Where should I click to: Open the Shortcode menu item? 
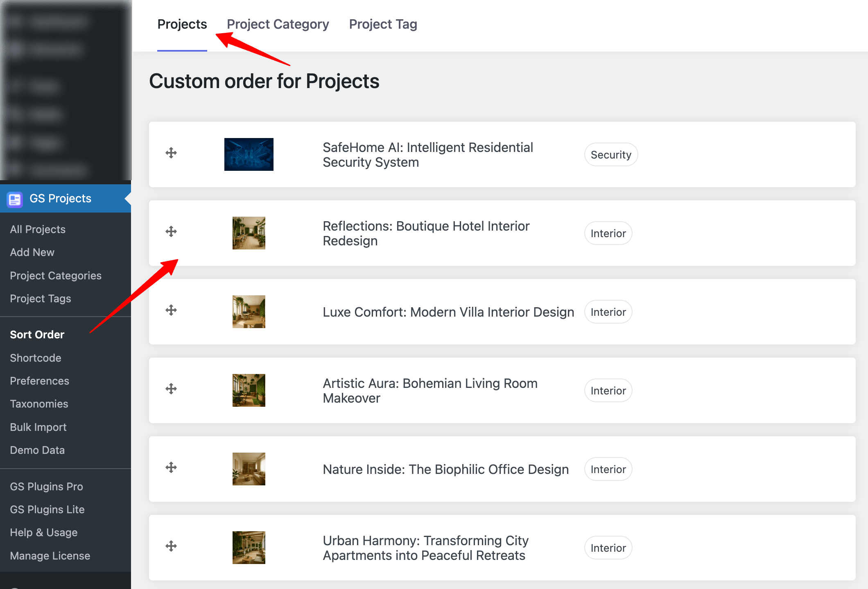36,358
